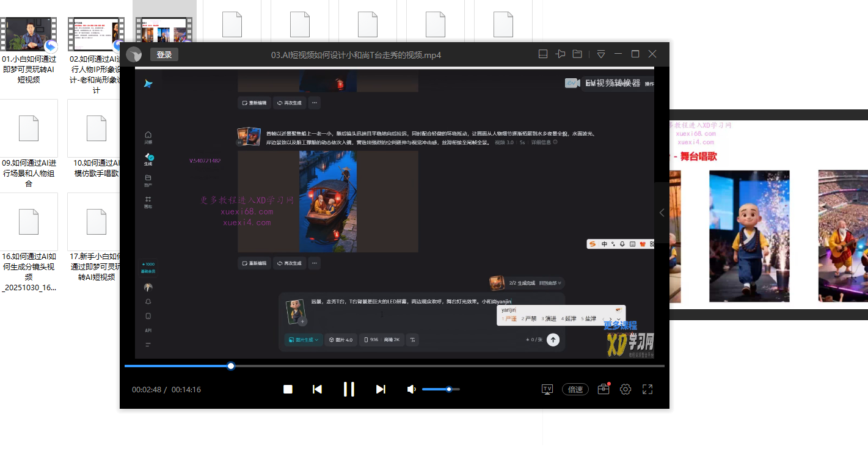Switch to mini player mode icon
Screen dimensions: 868x454
[x=542, y=54]
